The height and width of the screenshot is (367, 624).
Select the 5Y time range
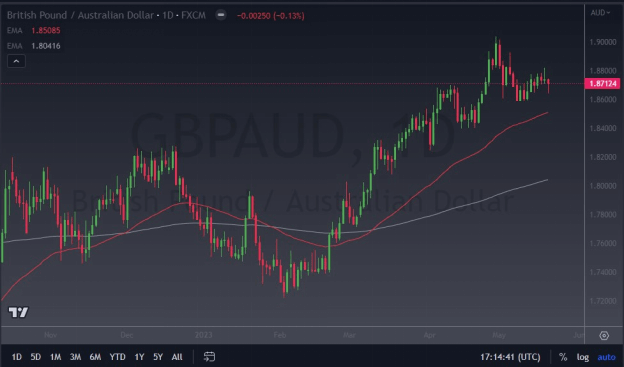(158, 357)
